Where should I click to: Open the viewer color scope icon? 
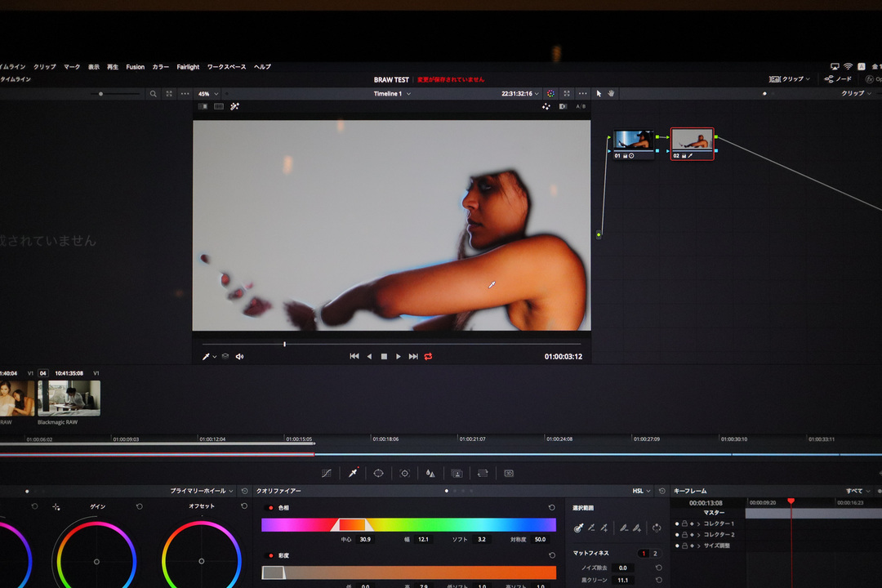tap(550, 93)
